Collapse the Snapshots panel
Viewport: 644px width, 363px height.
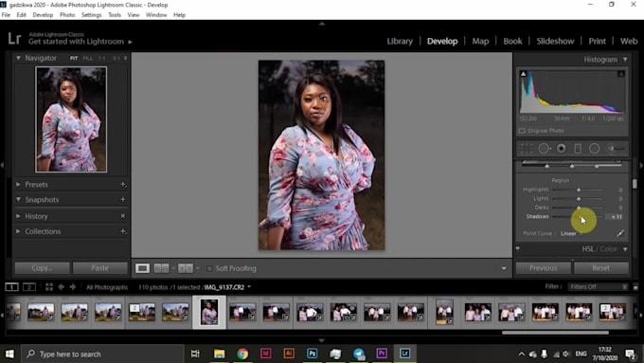18,199
